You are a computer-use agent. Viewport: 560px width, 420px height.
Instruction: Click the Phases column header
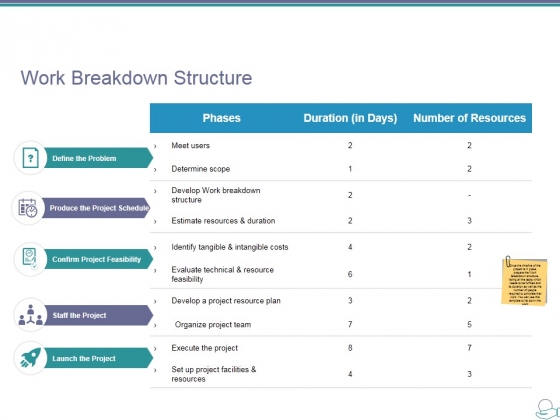pyautogui.click(x=221, y=118)
